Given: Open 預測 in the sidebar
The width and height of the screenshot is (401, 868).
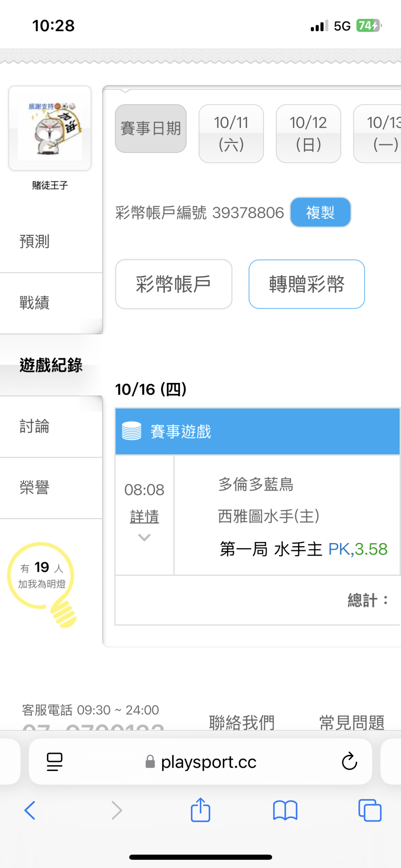Looking at the screenshot, I should (x=35, y=241).
